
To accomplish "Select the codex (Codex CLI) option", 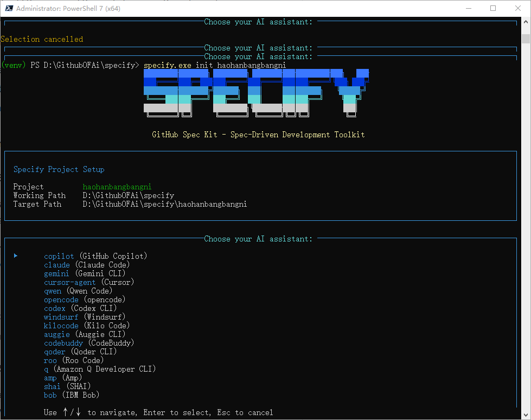I will coord(80,308).
